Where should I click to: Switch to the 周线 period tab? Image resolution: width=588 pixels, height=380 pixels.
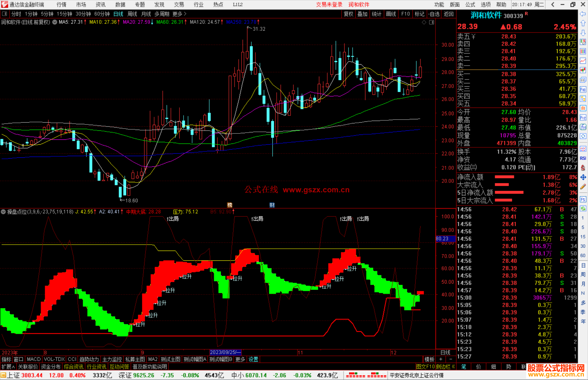coord(132,14)
